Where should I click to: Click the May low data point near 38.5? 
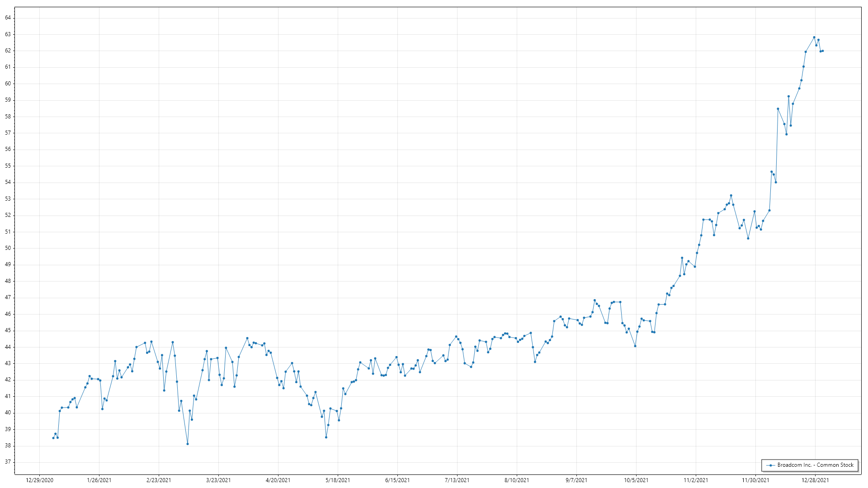326,437
